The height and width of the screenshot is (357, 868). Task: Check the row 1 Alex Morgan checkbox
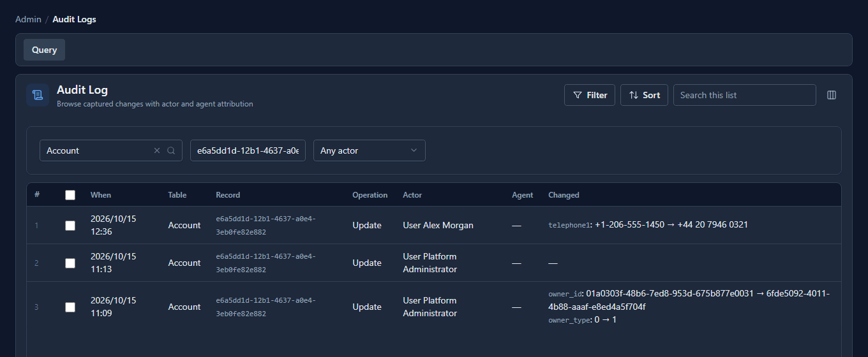point(70,225)
